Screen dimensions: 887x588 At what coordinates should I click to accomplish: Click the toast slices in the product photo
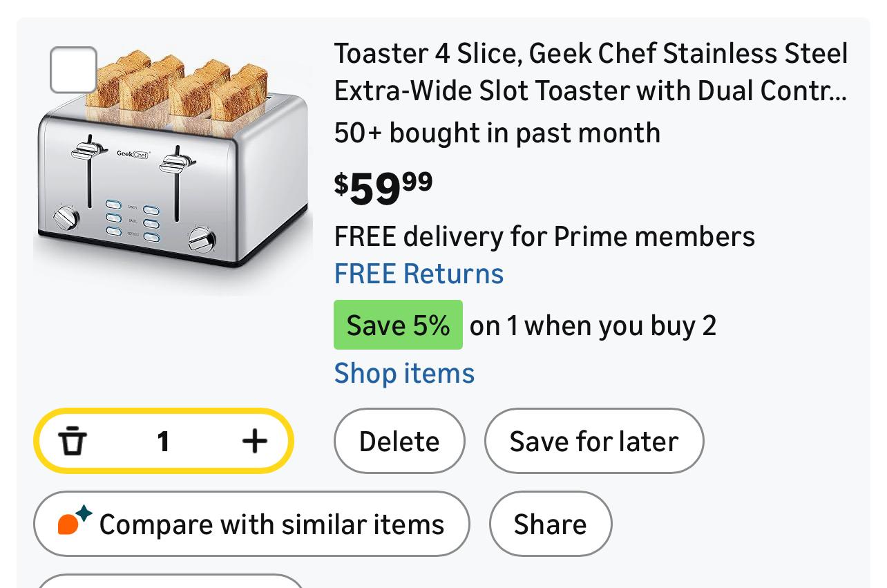tap(176, 86)
